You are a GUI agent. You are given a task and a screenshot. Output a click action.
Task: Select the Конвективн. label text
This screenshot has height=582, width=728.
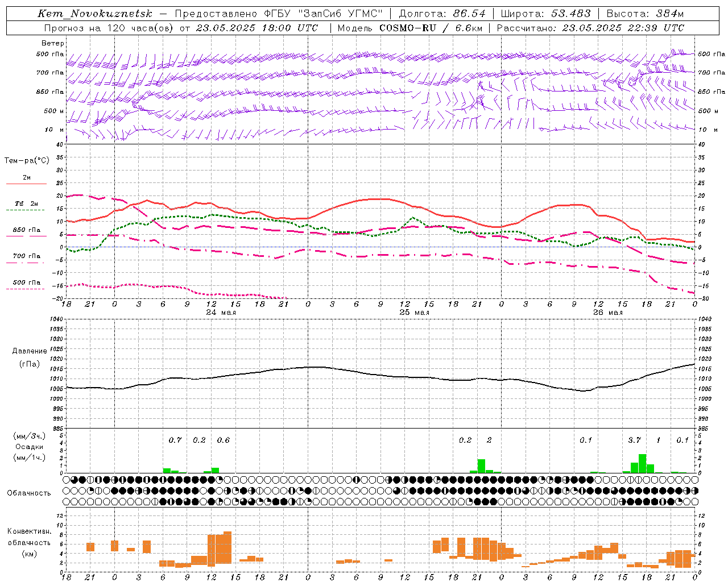[x=29, y=531]
